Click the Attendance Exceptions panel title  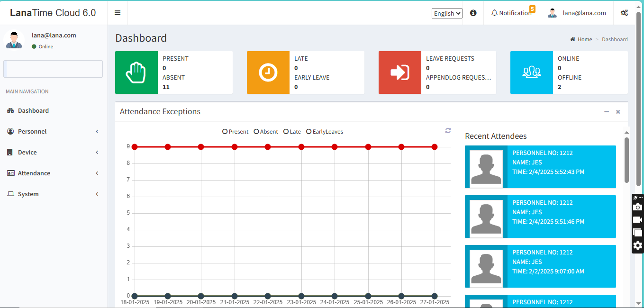[x=160, y=112]
